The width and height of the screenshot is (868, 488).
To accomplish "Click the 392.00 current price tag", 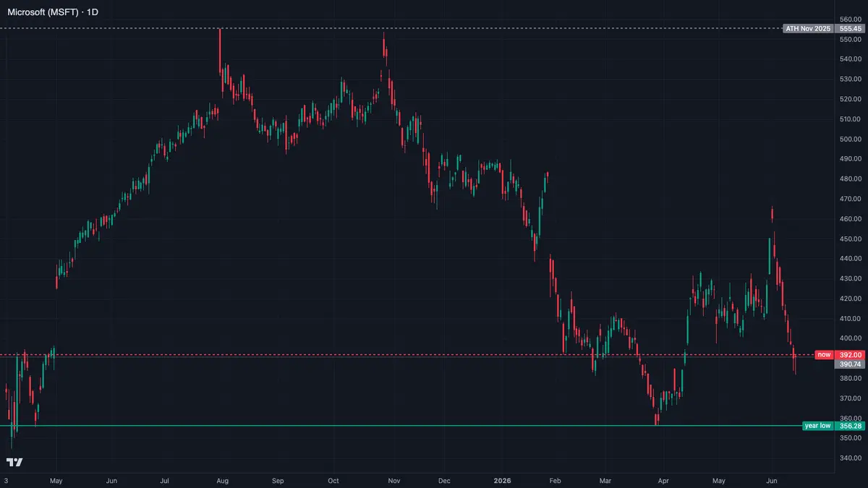I will (850, 355).
